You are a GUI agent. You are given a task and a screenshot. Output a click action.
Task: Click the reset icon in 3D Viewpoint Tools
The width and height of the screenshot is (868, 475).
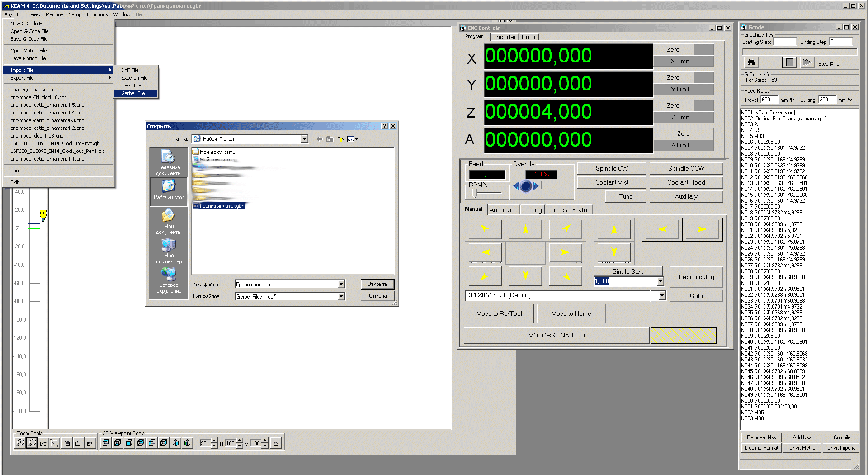click(x=276, y=443)
